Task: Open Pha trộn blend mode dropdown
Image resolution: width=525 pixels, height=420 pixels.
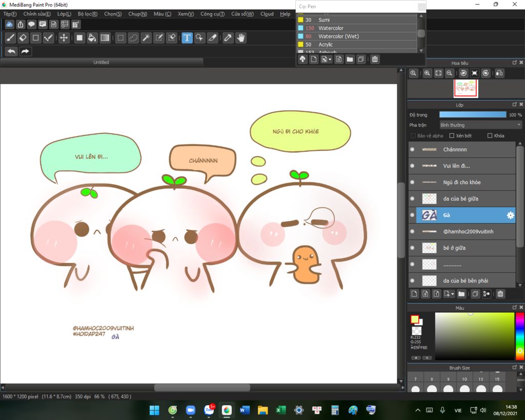Action: (480, 125)
